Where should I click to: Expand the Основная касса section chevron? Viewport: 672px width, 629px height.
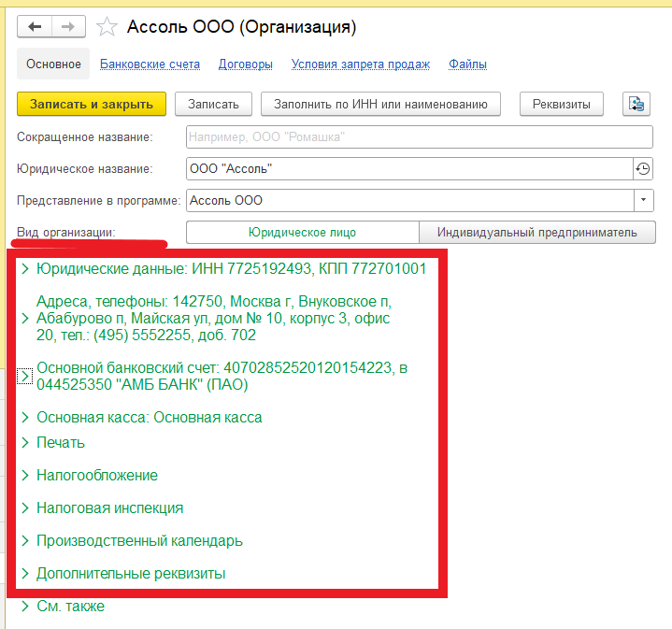[x=25, y=418]
